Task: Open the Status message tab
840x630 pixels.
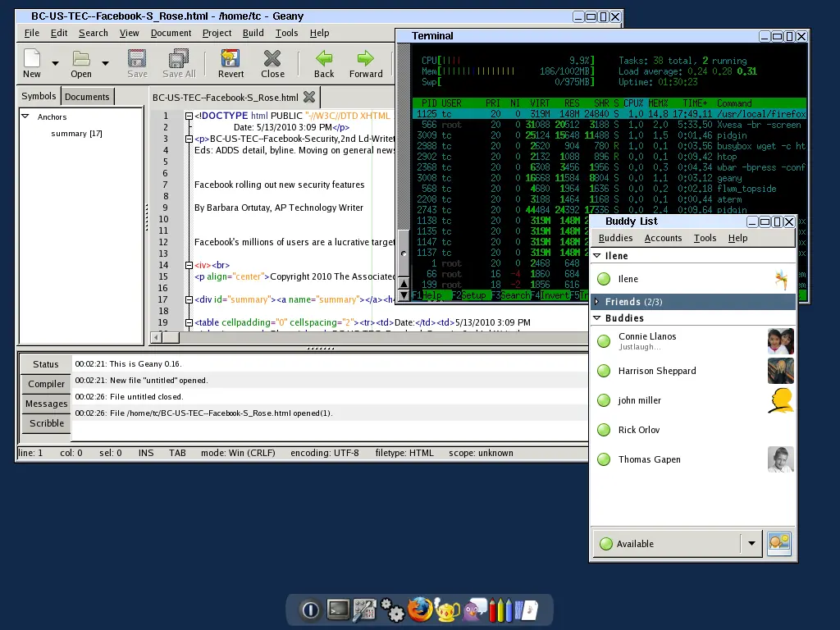Action: (46, 364)
